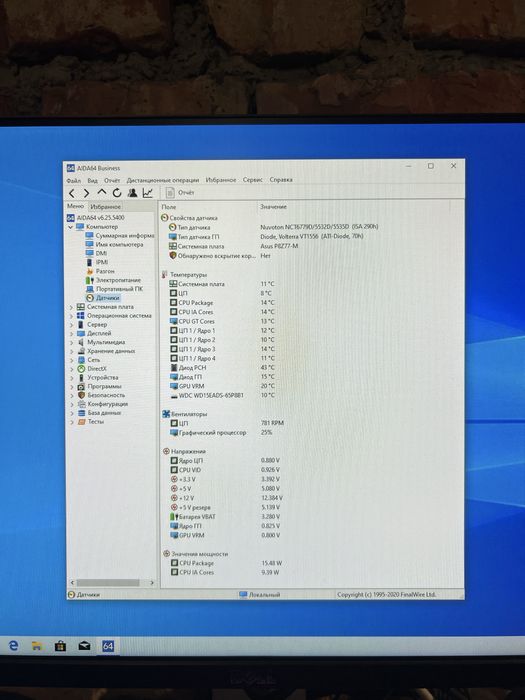The width and height of the screenshot is (525, 700).
Task: Select the Электропитание tree item
Action: (113, 280)
